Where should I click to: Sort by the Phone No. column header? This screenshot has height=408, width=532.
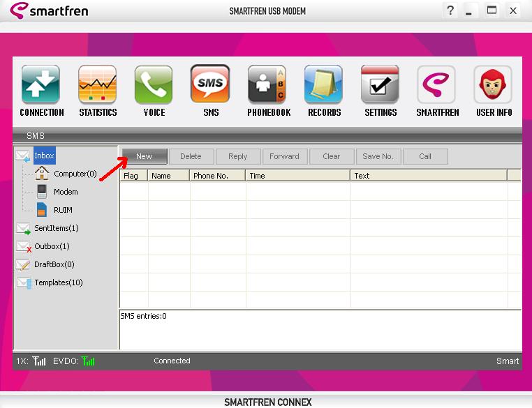(x=218, y=176)
